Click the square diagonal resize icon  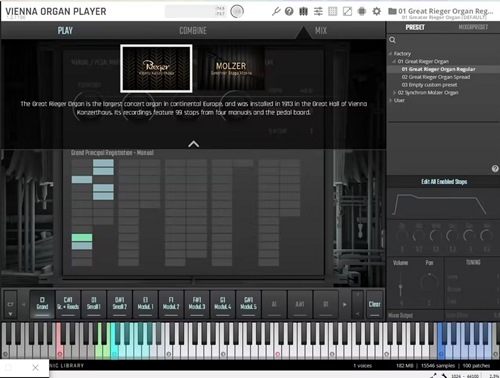347,12
